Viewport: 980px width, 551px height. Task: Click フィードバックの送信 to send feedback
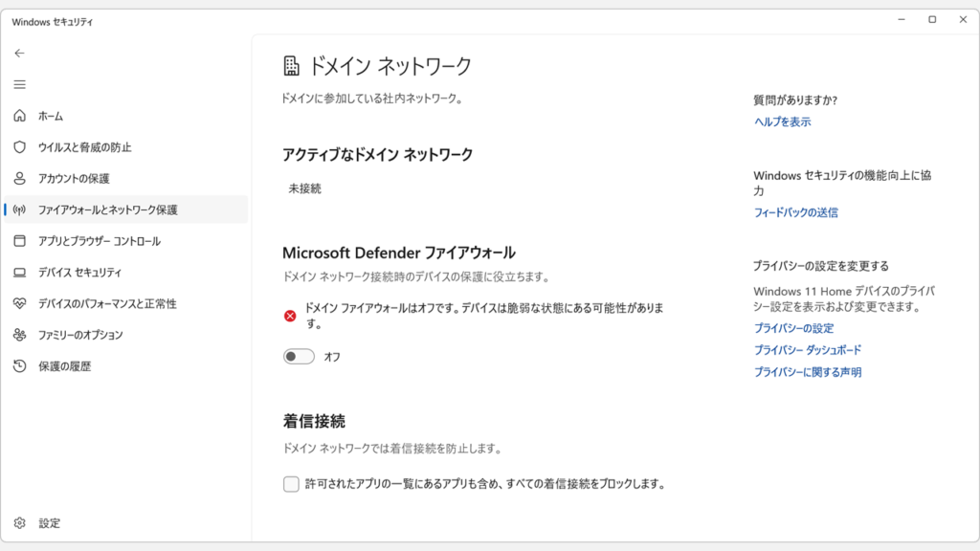(x=795, y=212)
